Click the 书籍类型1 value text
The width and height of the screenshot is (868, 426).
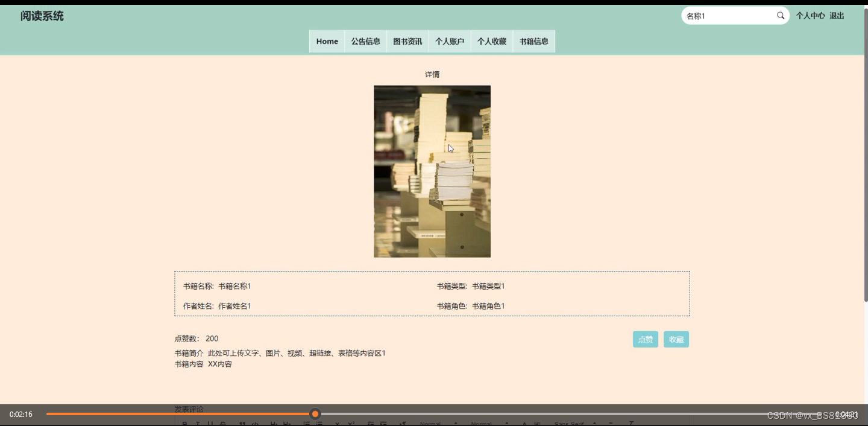[488, 286]
